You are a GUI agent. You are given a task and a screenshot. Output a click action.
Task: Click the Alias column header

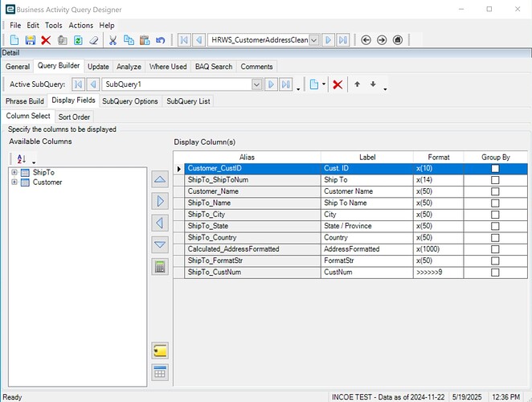point(247,158)
